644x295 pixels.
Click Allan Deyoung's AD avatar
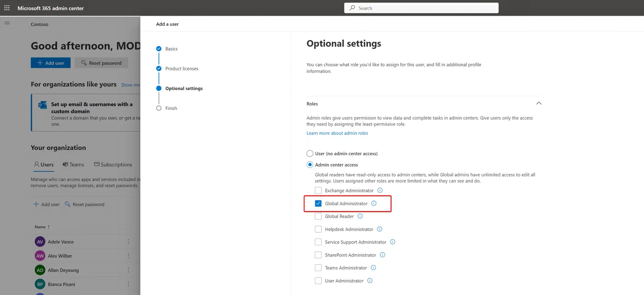pyautogui.click(x=40, y=270)
